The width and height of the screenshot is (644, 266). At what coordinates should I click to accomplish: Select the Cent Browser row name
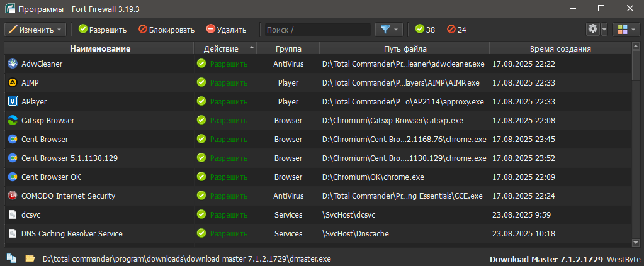(45, 139)
